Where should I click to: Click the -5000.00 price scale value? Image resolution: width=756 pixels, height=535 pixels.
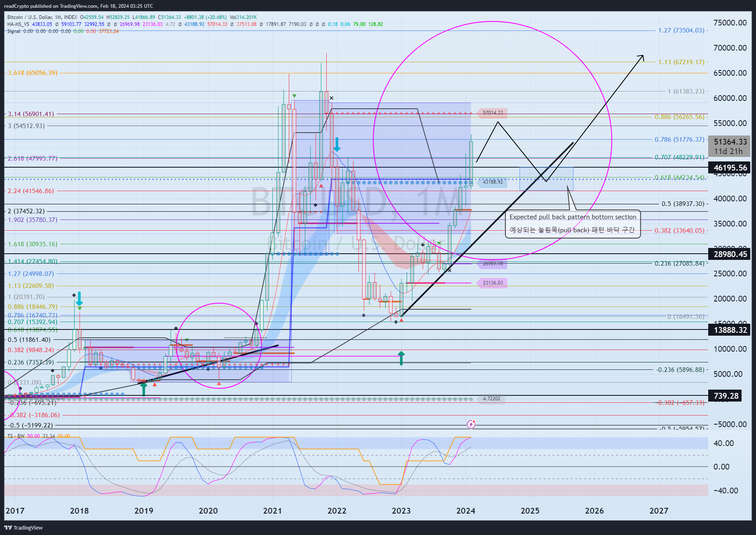(730, 425)
